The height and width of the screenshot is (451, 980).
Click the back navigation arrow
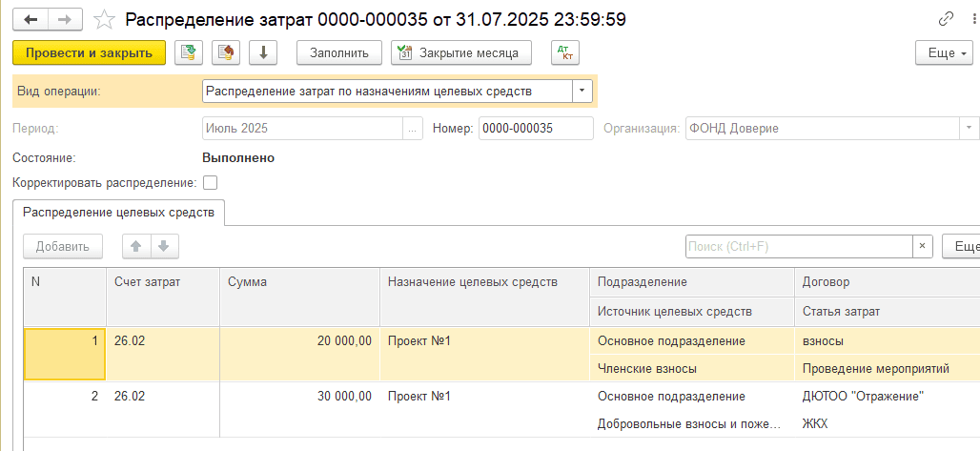coord(31,19)
